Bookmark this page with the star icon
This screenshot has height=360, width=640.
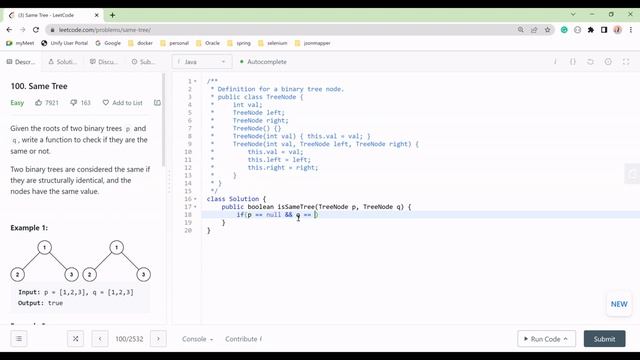547,30
